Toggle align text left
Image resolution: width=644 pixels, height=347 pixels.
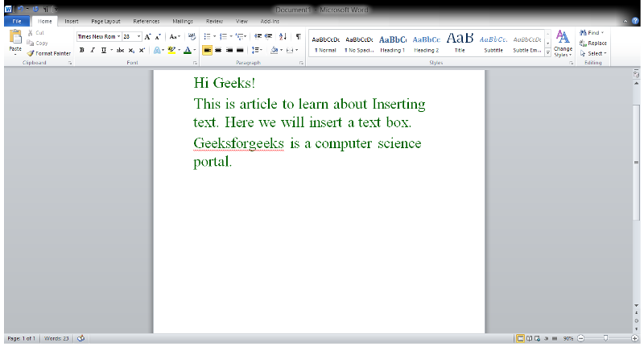click(x=208, y=50)
